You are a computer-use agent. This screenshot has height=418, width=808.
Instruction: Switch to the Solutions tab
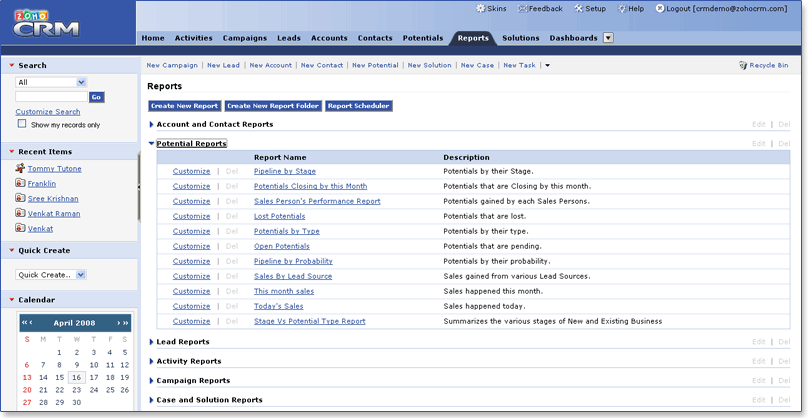pos(520,38)
